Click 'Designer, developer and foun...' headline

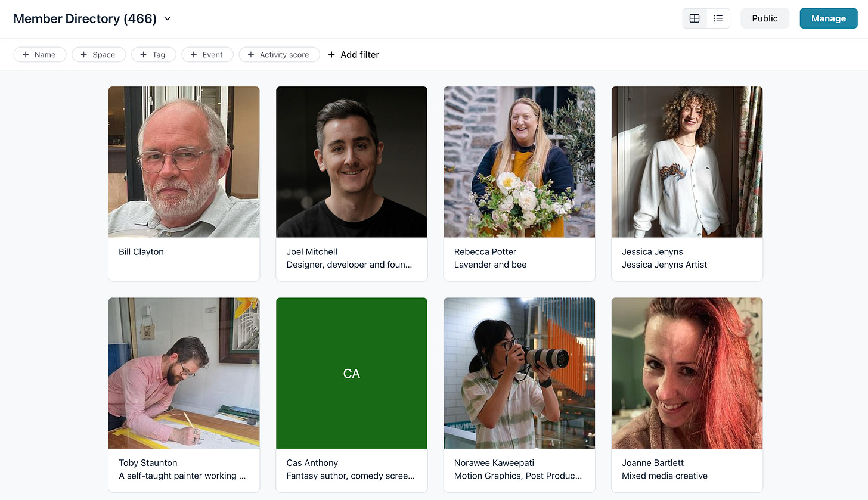pyautogui.click(x=349, y=265)
